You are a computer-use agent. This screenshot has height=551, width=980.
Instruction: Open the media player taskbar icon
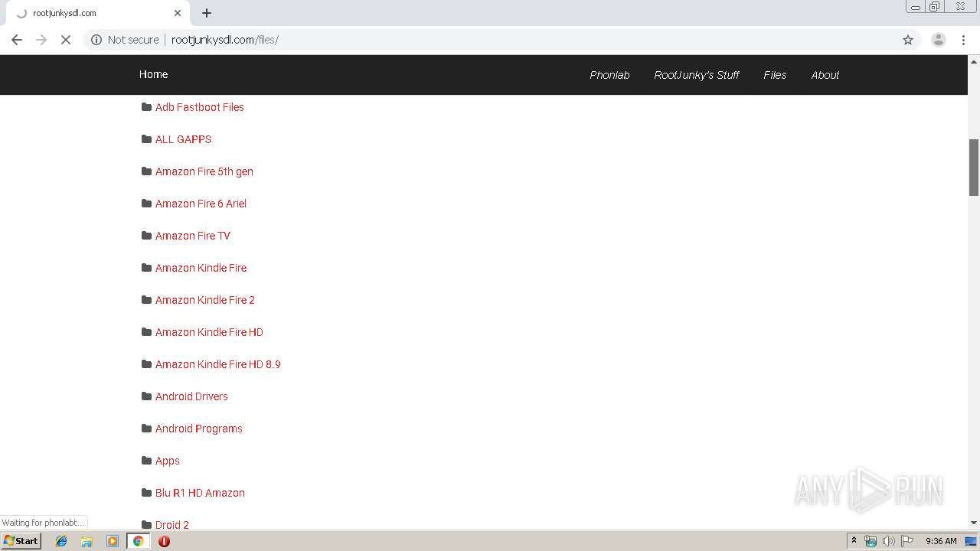point(113,541)
